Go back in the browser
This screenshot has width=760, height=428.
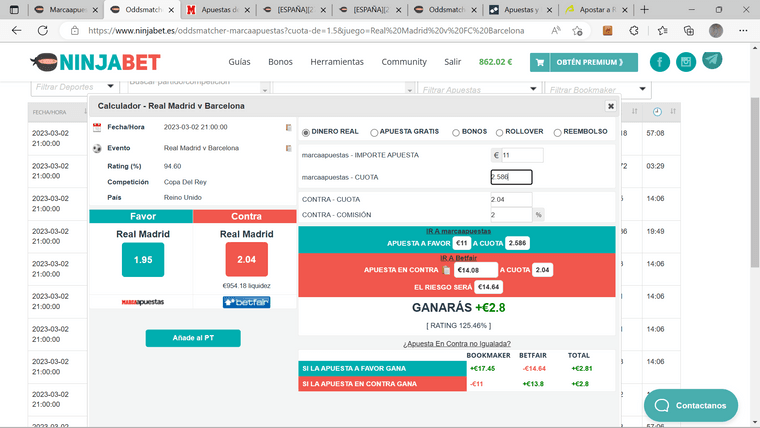click(16, 31)
